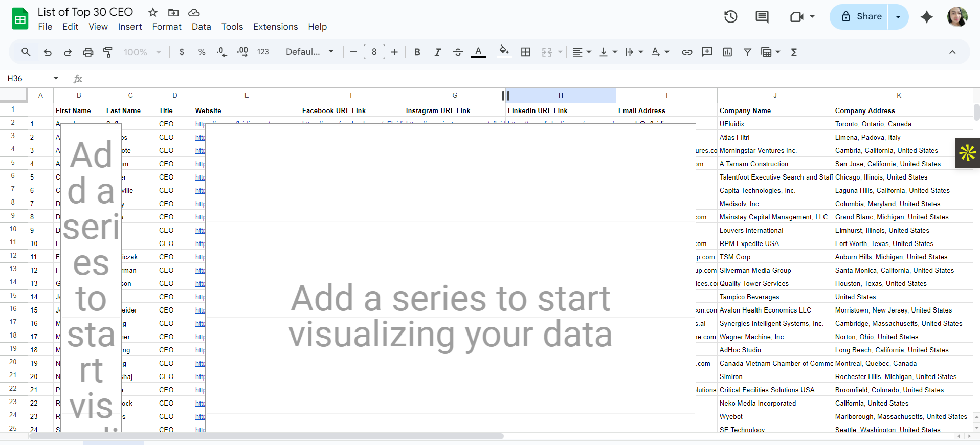Open the comments panel icon
Screen dimensions: 980x445
762,17
